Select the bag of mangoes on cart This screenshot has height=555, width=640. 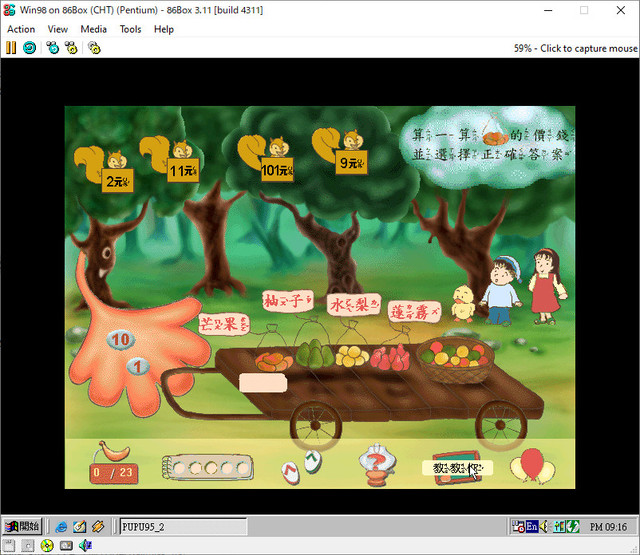coord(273,361)
